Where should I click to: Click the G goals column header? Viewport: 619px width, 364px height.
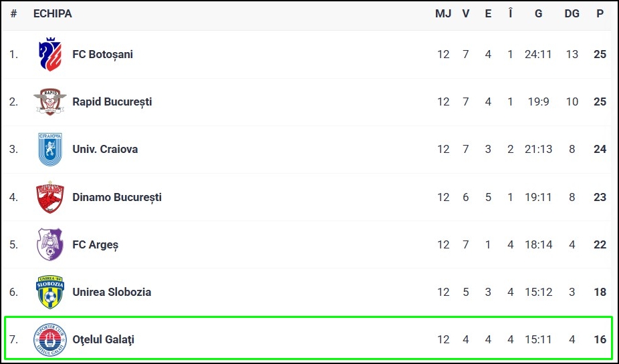(x=538, y=13)
